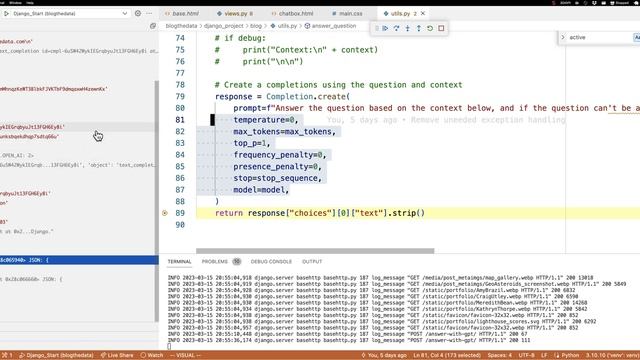Viewport: 640px width, 360px height.
Task: Select the Python interpreter 3.10.10 venv
Action: [613, 355]
